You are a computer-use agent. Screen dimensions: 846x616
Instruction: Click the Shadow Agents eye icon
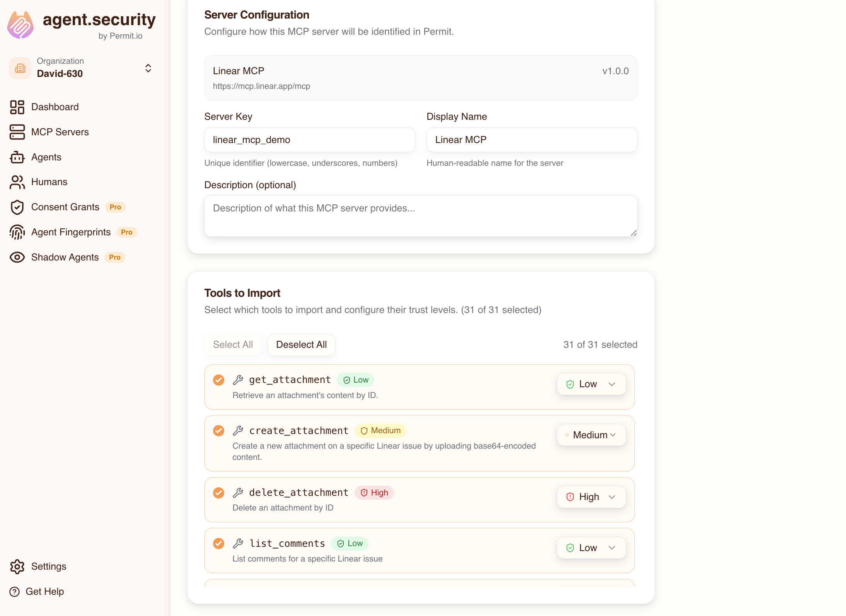click(x=17, y=257)
